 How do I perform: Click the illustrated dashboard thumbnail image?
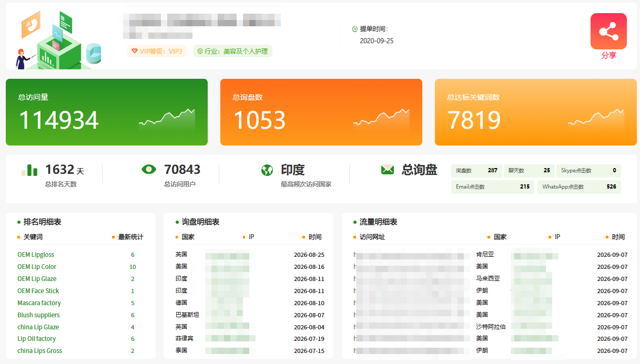(58, 40)
